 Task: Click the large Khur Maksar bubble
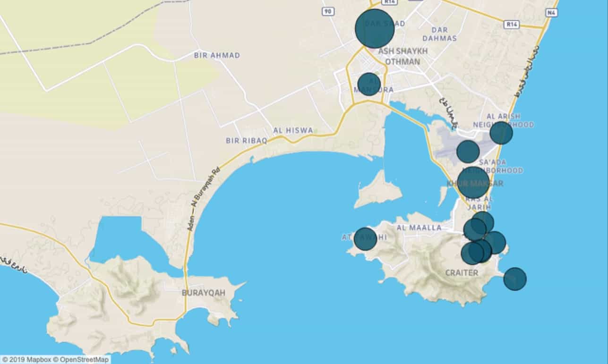(x=473, y=182)
